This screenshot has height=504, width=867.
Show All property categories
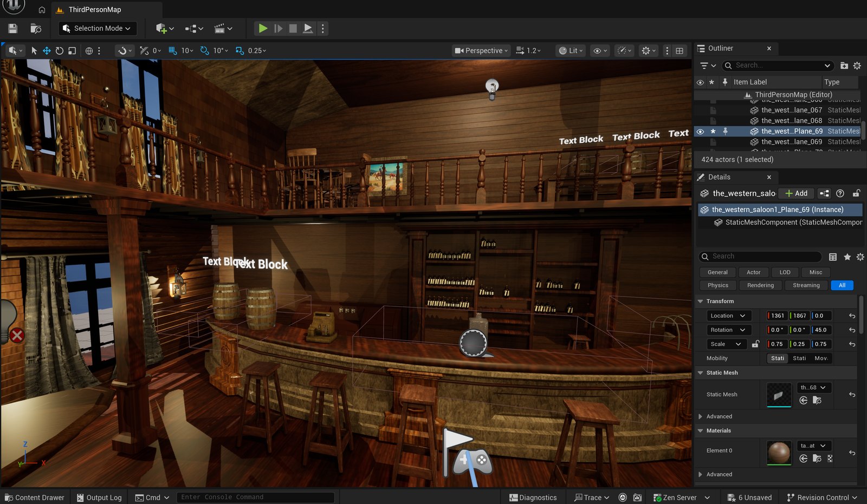(x=842, y=285)
